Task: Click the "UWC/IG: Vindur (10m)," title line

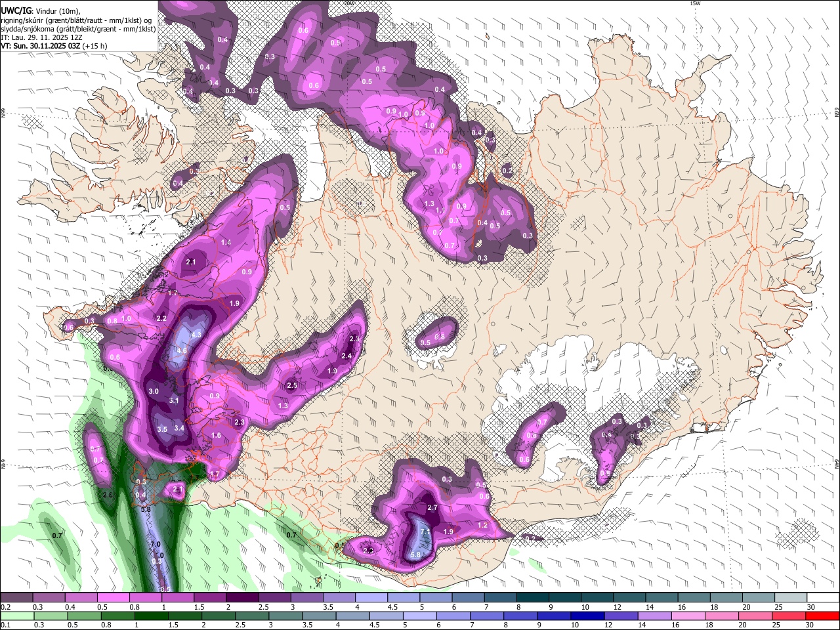Action: [40, 11]
